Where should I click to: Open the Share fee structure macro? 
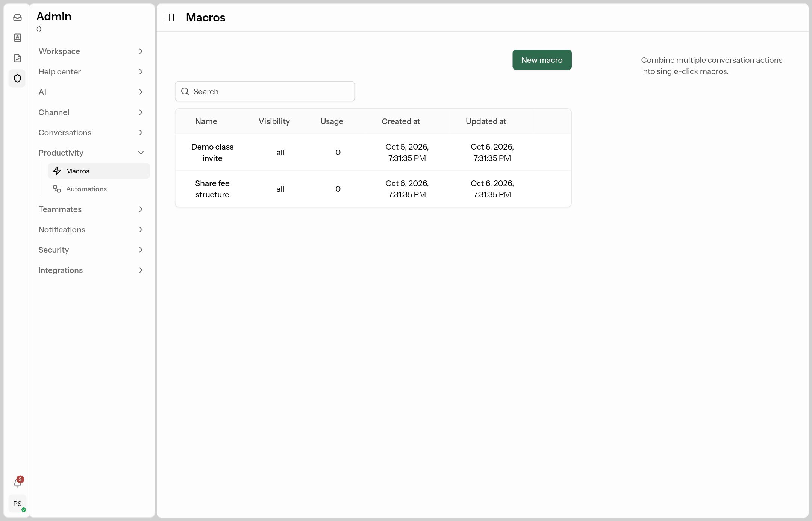coord(212,189)
